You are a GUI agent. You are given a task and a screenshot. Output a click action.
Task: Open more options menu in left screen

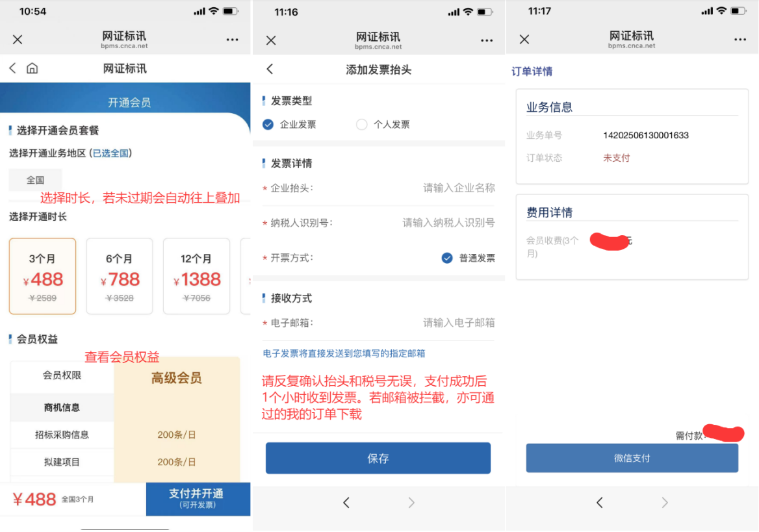coord(233,40)
